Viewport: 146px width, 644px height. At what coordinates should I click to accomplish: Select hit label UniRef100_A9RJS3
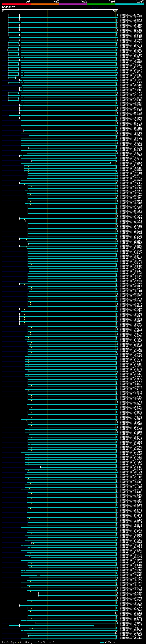[x=131, y=588]
